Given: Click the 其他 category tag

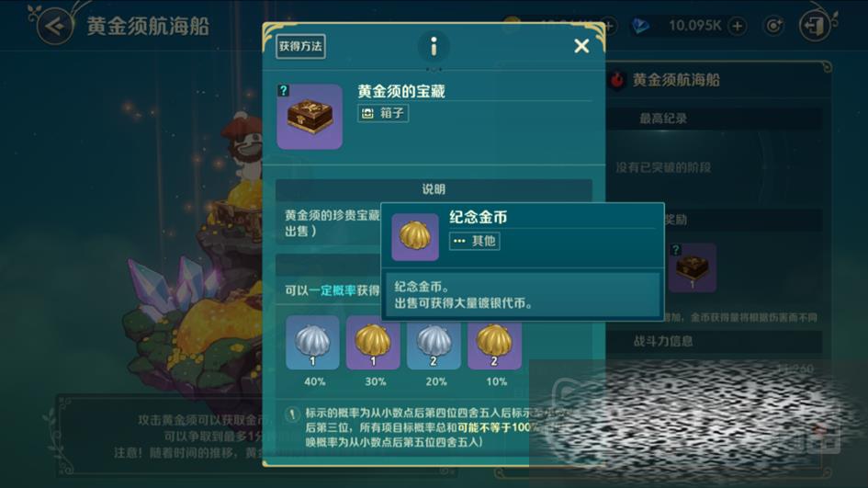Looking at the screenshot, I should pos(474,241).
